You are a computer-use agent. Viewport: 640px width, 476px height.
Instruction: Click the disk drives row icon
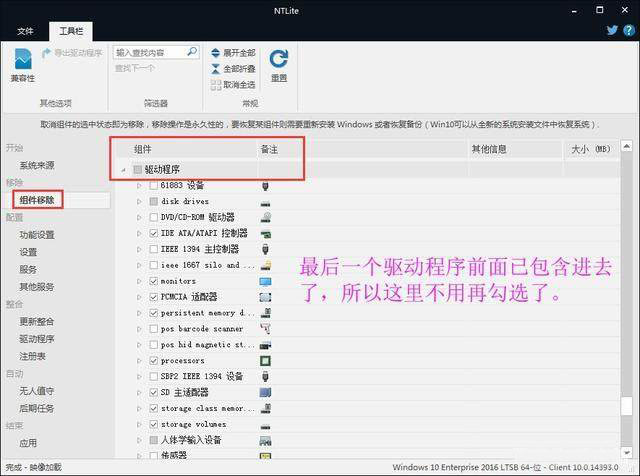tap(265, 203)
